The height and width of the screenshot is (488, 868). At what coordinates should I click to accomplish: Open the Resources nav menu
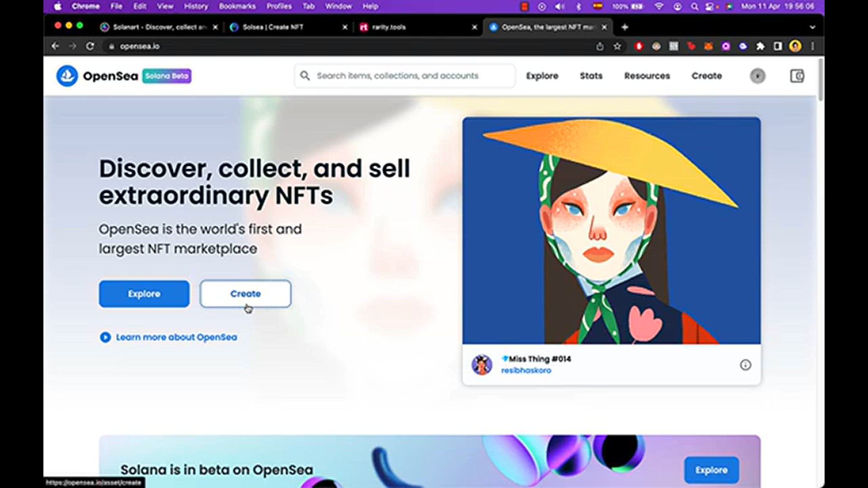(x=647, y=76)
